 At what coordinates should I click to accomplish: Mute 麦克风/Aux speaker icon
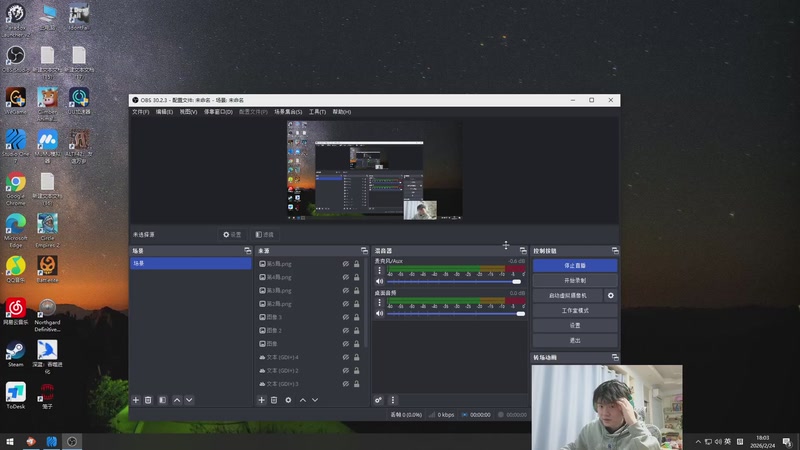tap(380, 281)
